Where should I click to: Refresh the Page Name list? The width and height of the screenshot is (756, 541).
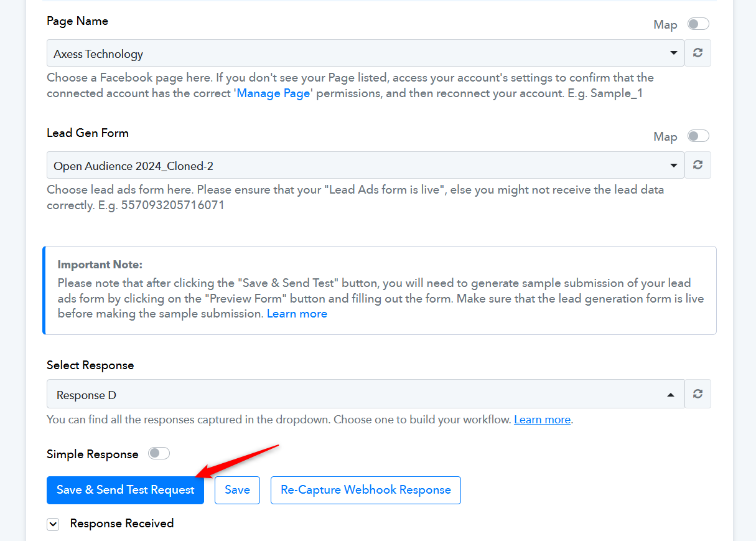point(698,53)
